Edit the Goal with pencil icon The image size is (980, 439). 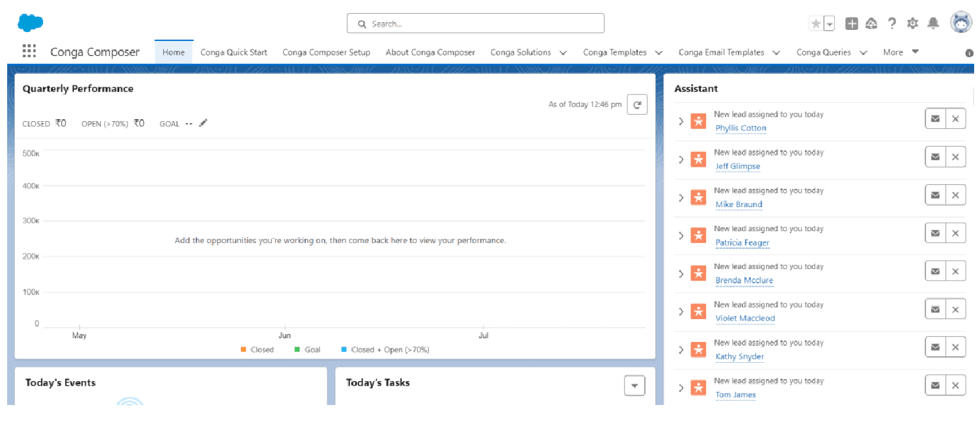(x=203, y=123)
